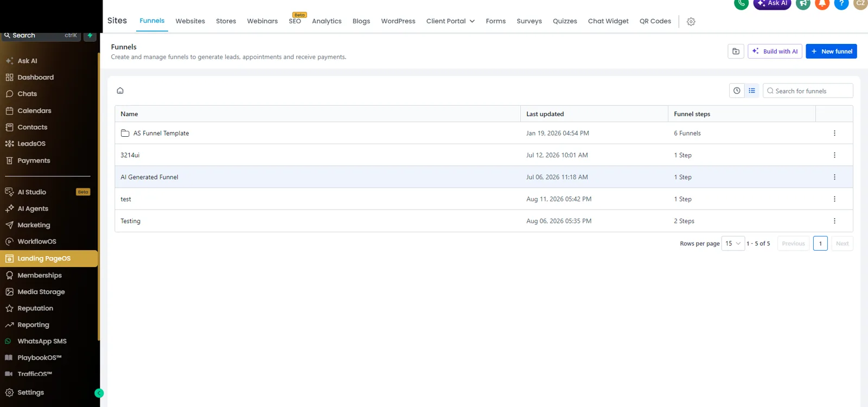Open the phone dialer icon
This screenshot has height=407, width=868.
(x=741, y=4)
